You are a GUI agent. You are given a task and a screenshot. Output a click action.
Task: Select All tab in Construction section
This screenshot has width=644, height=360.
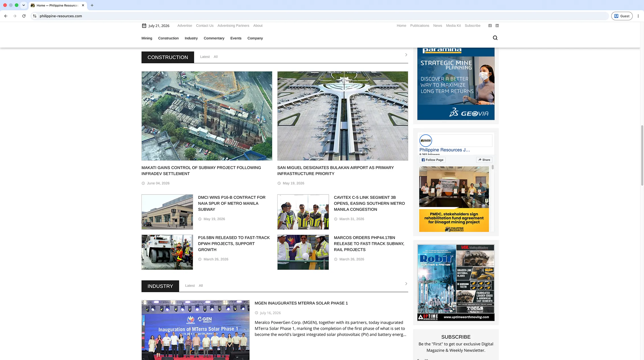click(x=216, y=57)
